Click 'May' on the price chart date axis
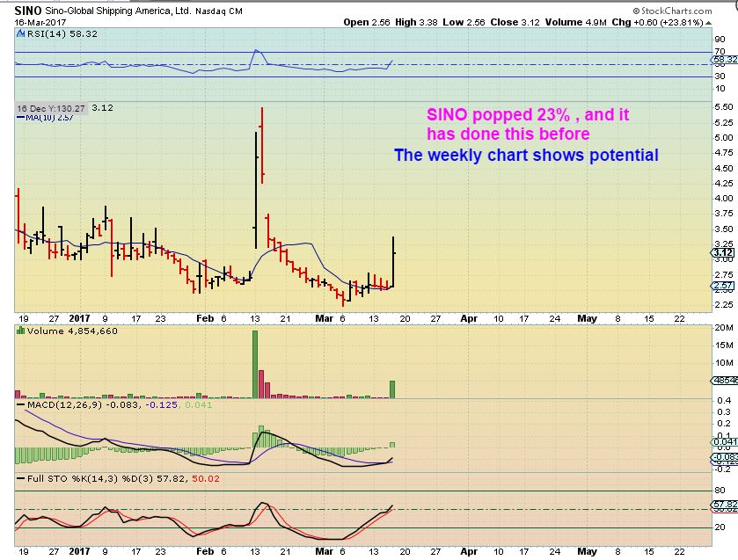The image size is (738, 560). click(587, 318)
